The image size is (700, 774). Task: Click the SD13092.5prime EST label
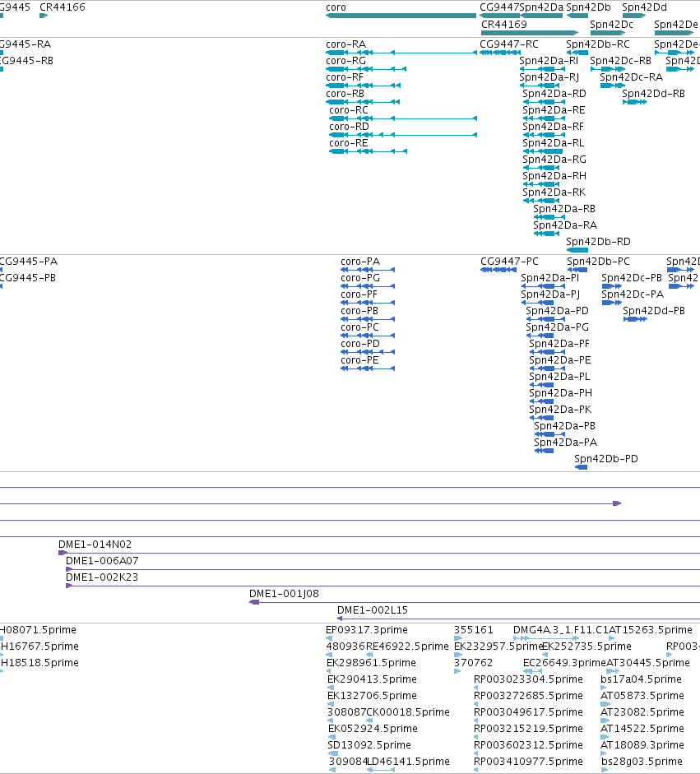369,745
